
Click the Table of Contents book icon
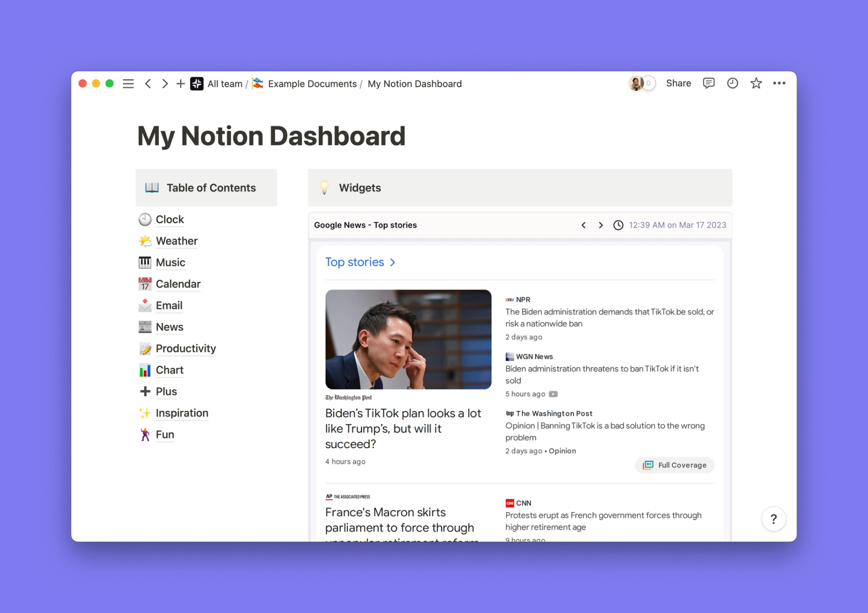152,188
